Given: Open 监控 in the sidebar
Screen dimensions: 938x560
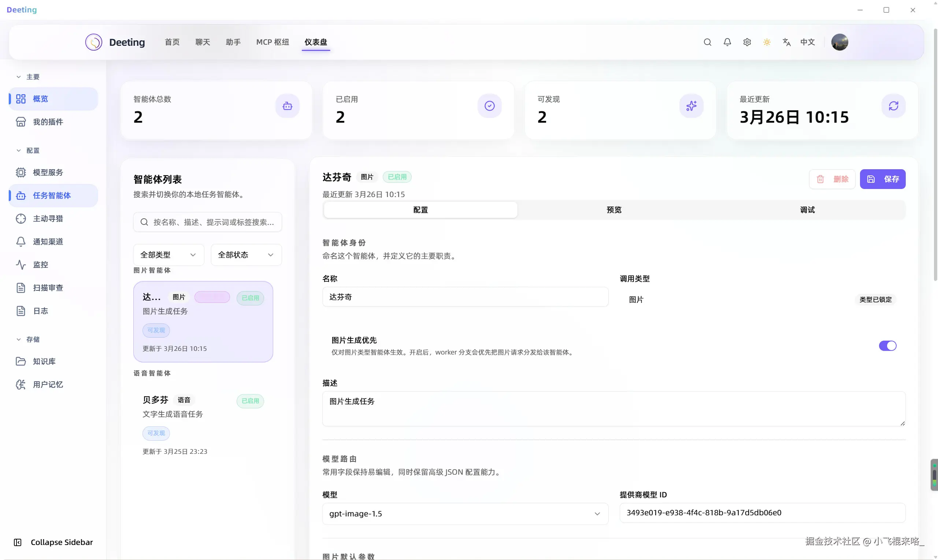Looking at the screenshot, I should 40,264.
